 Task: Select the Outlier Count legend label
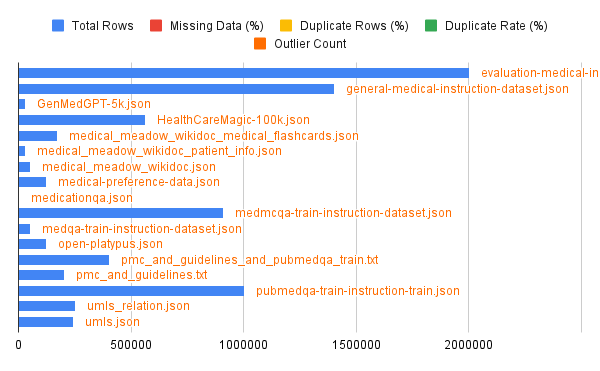310,44
